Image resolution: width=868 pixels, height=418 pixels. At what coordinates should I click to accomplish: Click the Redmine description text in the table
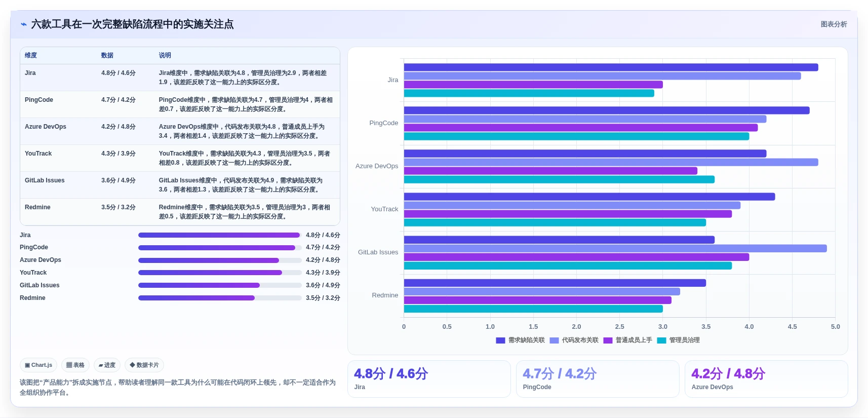[x=245, y=212]
